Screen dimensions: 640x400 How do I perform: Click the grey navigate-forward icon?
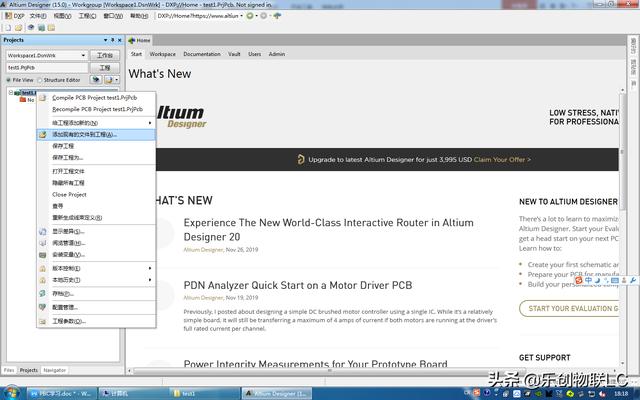[x=264, y=16]
